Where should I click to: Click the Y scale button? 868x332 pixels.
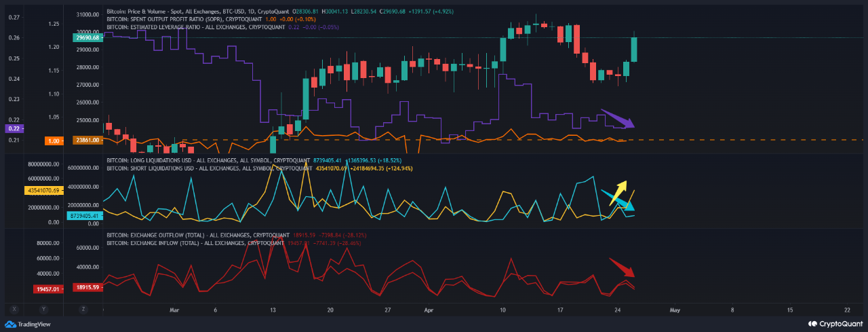pos(44,308)
